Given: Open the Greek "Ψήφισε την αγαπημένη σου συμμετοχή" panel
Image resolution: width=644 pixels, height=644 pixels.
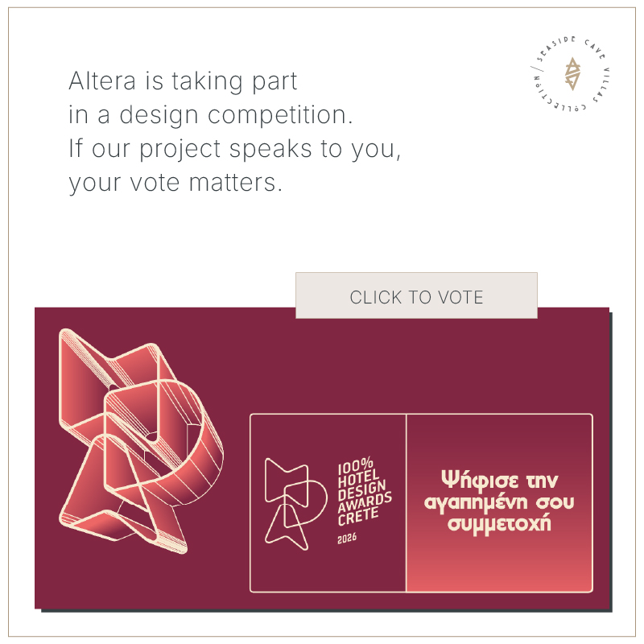Looking at the screenshot, I should tap(499, 503).
